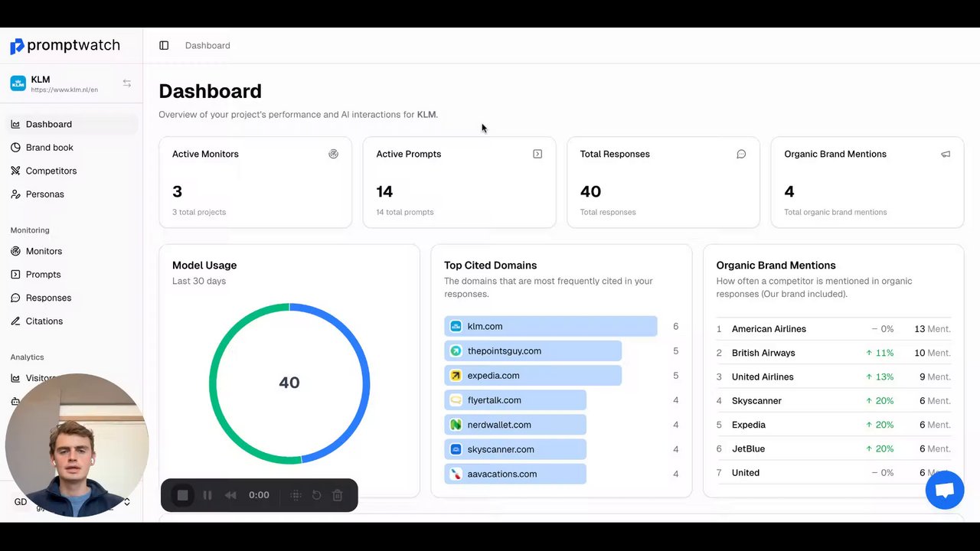Click the Responses chat bubble icon
980x551 pixels.
[15, 298]
